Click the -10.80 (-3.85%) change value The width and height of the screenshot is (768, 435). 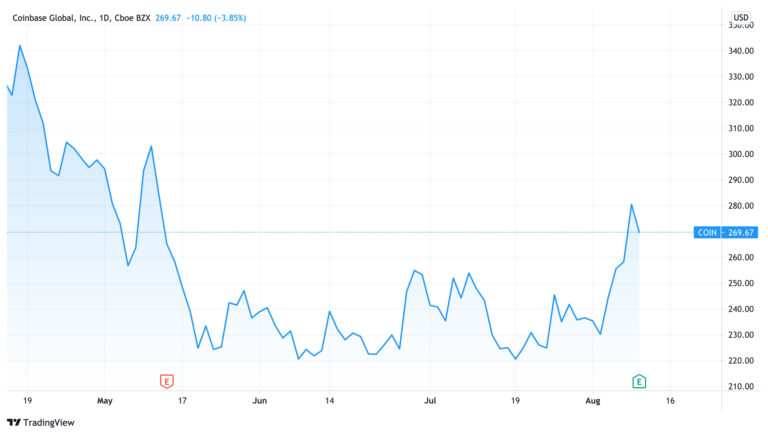pyautogui.click(x=216, y=18)
